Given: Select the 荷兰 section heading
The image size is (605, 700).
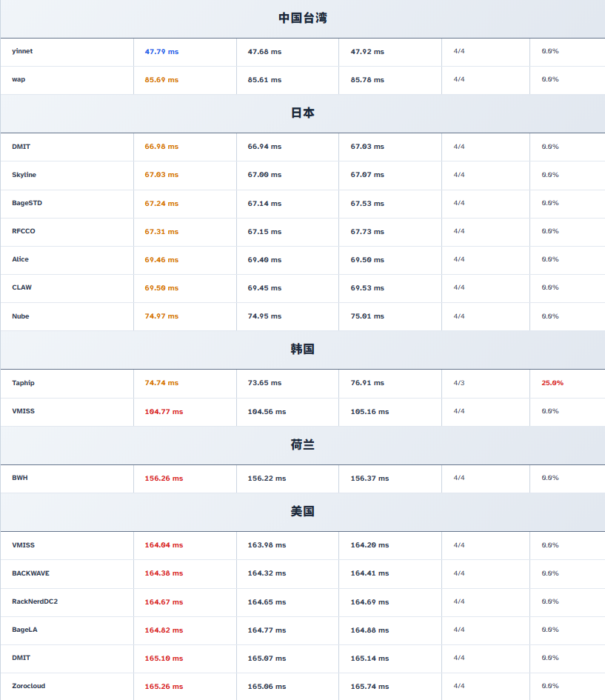Looking at the screenshot, I should pos(302,445).
